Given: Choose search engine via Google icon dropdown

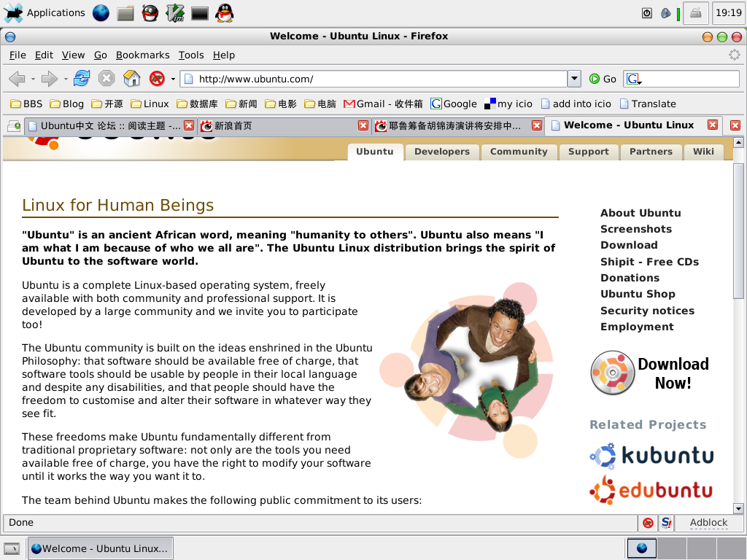Looking at the screenshot, I should point(634,79).
